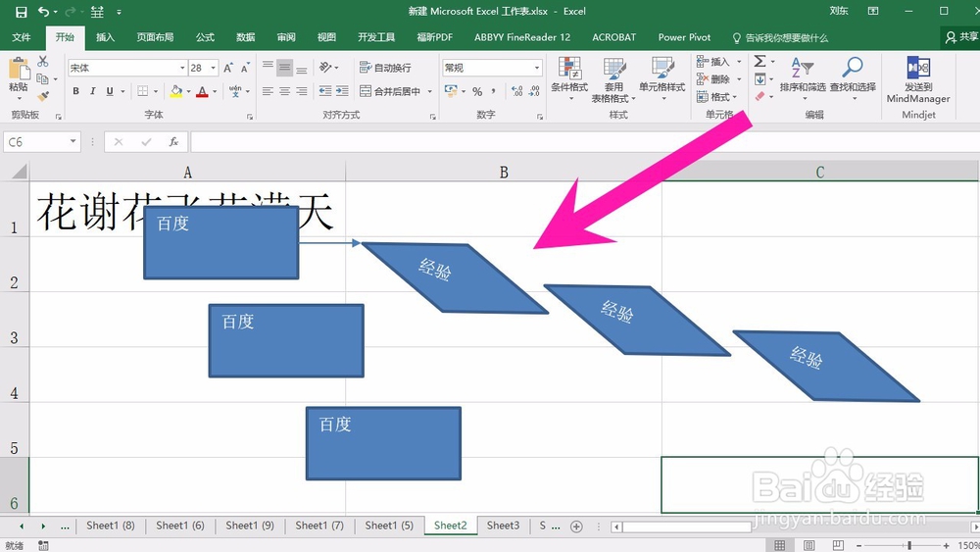
Task: Open number format dropdown 常规
Action: tap(537, 68)
